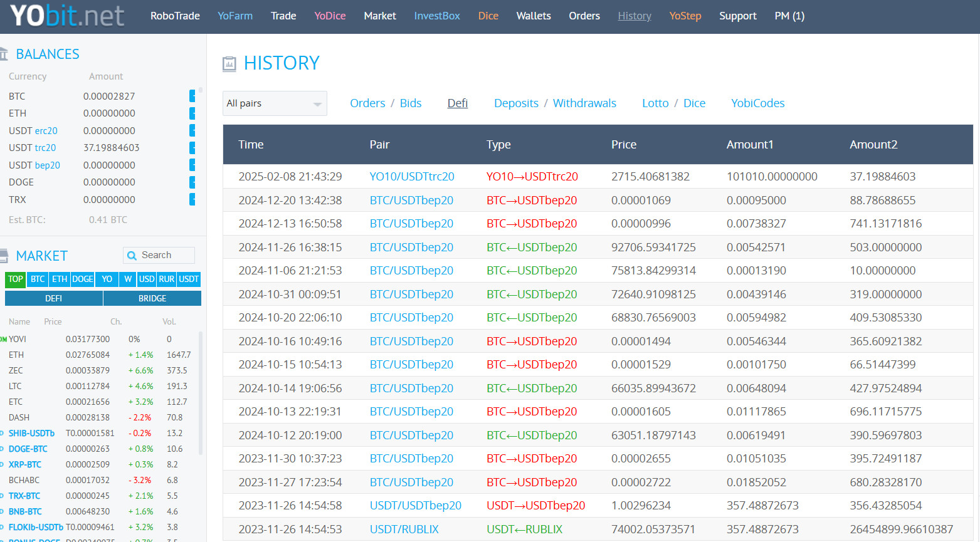Viewport: 980px width, 542px height.
Task: Select the USDT market tab
Action: 189,279
